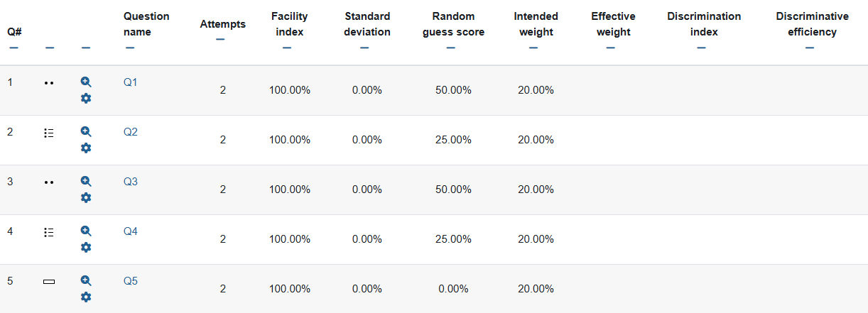Click the gear icon for Q3
The width and height of the screenshot is (868, 313).
(86, 198)
